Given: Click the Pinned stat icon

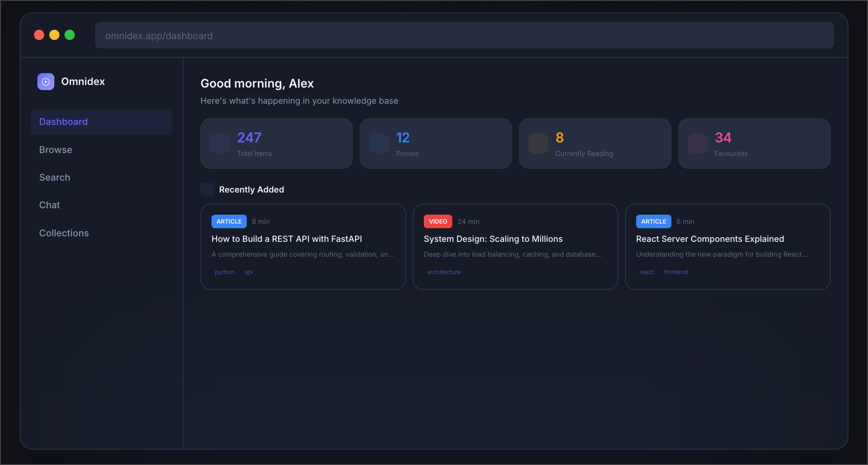Looking at the screenshot, I should [379, 144].
